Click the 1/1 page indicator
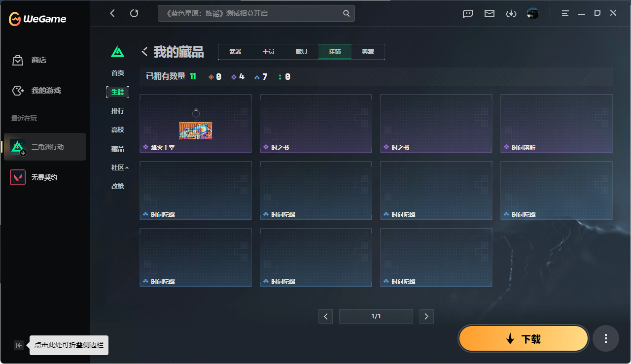The image size is (631, 364). [x=376, y=316]
